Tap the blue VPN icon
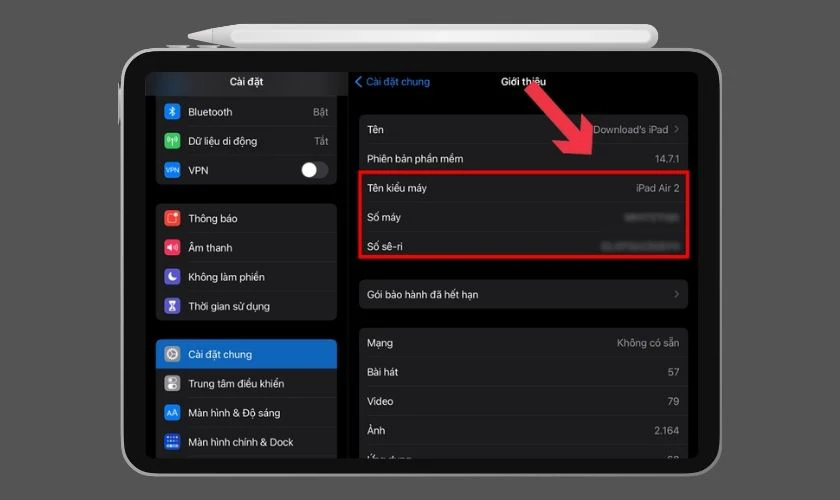 (x=172, y=170)
